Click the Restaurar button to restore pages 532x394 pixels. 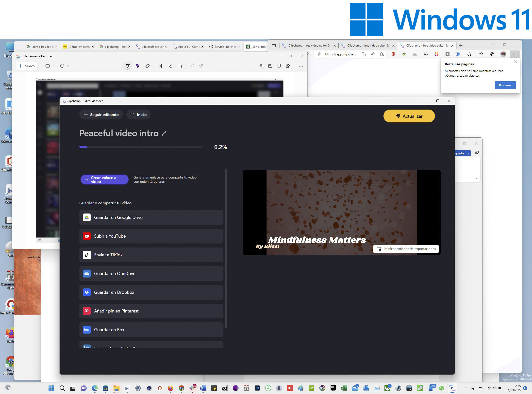[x=505, y=85]
